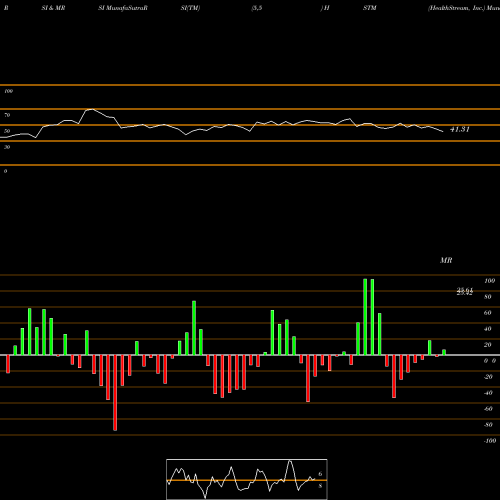This screenshot has height=500, width=500.
Task: Click the RSI axis label 50
Action: (x=7, y=131)
